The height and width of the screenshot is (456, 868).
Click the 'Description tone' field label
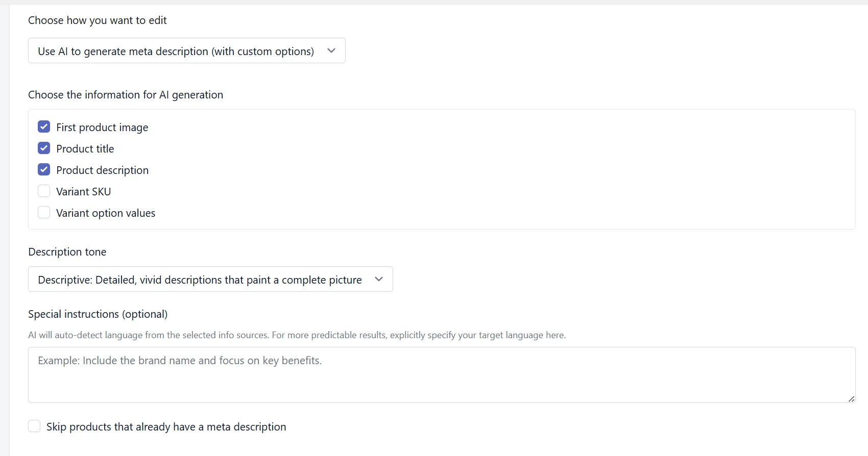point(67,251)
